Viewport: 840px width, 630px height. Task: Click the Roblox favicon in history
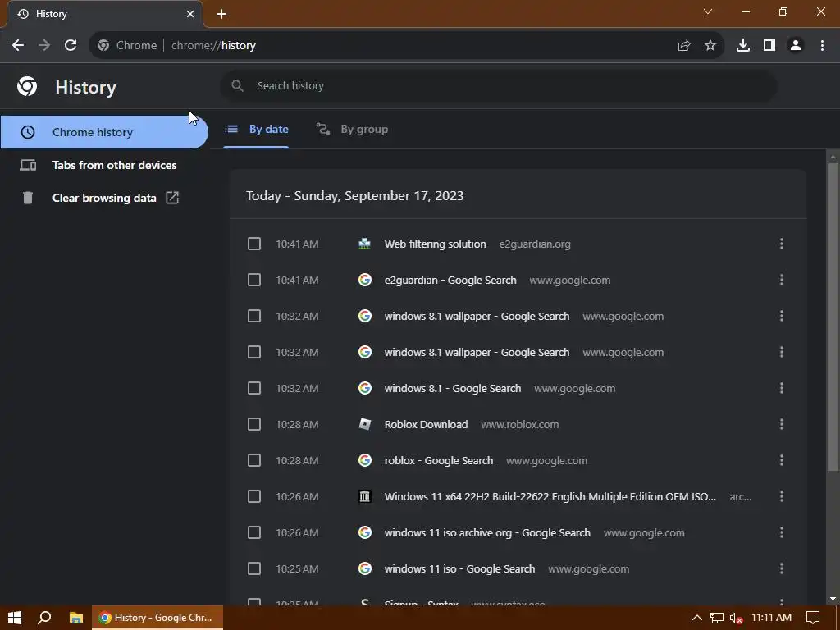pos(365,424)
